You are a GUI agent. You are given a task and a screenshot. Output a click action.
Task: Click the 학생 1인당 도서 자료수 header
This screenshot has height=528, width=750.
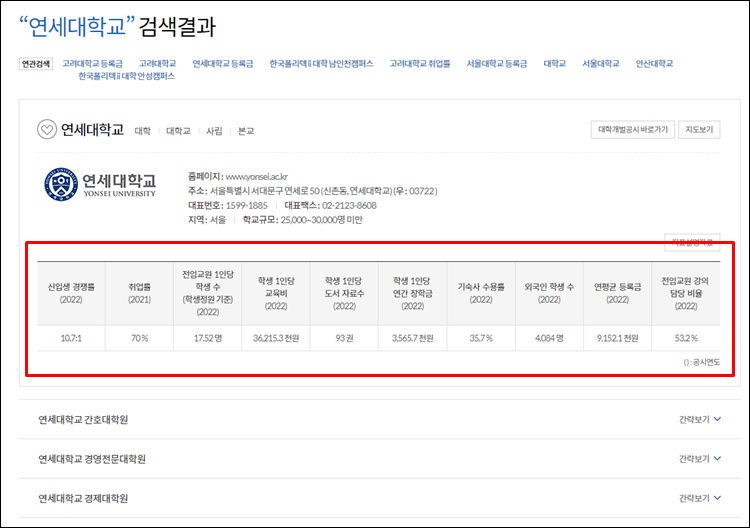pyautogui.click(x=344, y=293)
